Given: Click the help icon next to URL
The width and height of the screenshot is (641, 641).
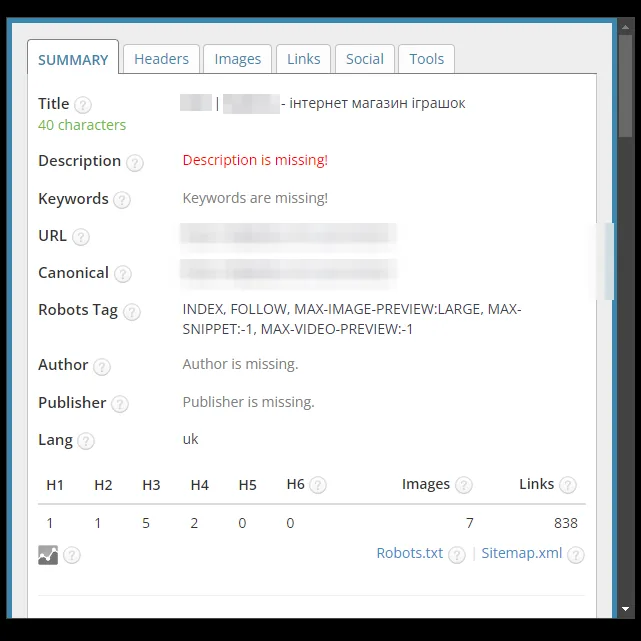Looking at the screenshot, I should point(81,237).
